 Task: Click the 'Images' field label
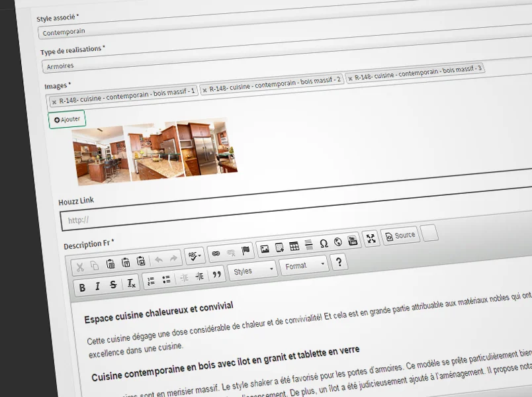(58, 85)
